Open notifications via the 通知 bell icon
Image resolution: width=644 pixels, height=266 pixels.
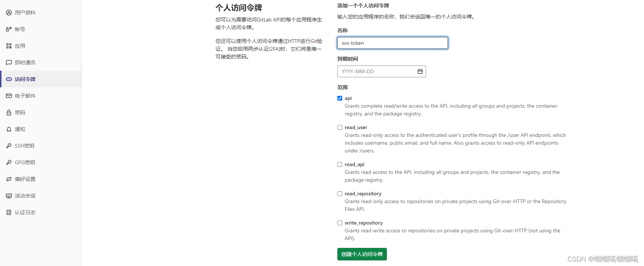[9, 129]
